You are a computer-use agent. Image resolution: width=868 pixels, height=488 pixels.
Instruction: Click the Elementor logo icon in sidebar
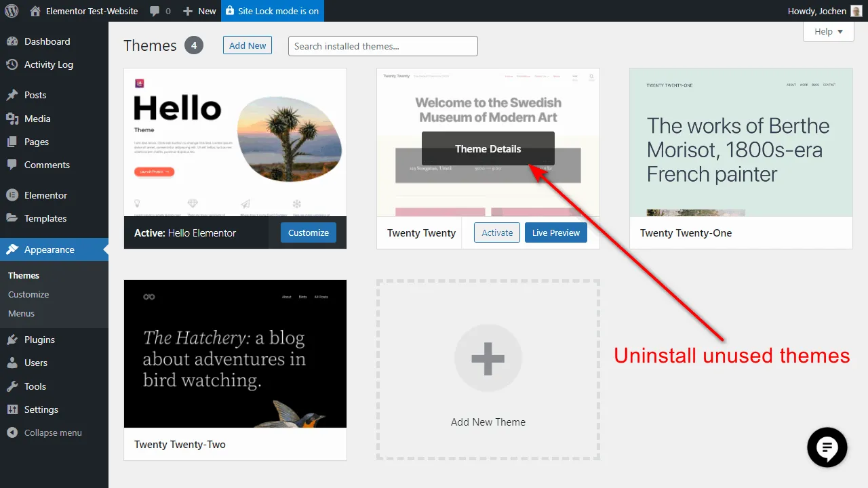[x=12, y=195]
